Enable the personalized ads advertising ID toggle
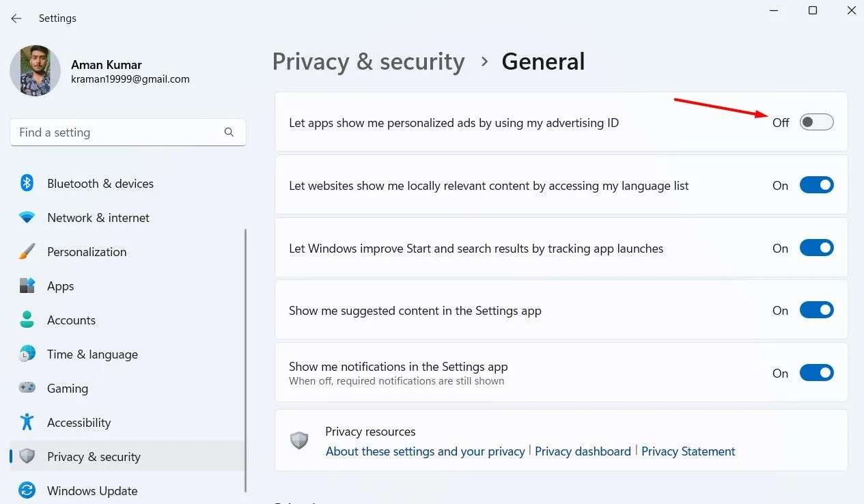 coord(816,122)
